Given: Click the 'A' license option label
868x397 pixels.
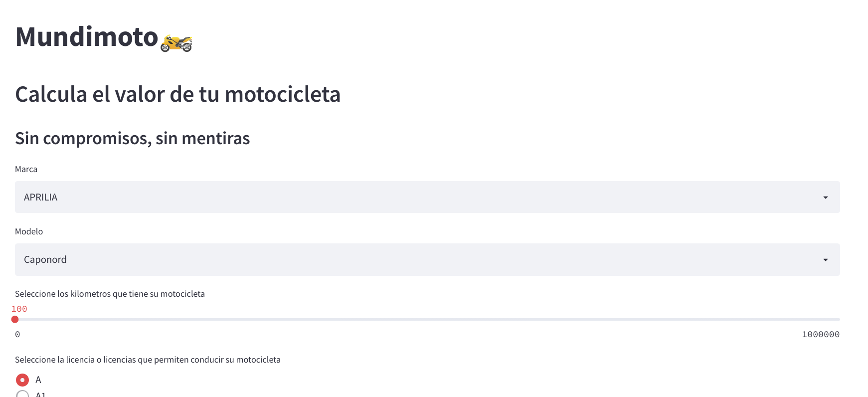Looking at the screenshot, I should 38,380.
